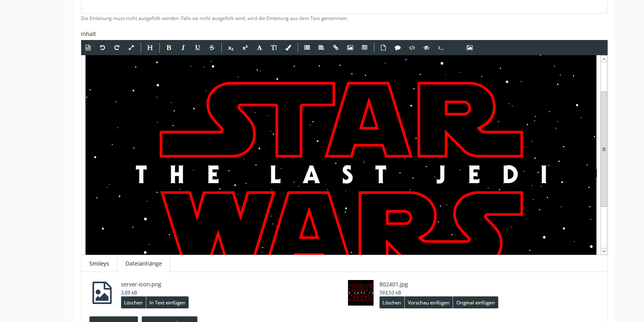Click the editor scrollbar down arrow
Viewport: 644px width, 322px height.
click(x=604, y=251)
